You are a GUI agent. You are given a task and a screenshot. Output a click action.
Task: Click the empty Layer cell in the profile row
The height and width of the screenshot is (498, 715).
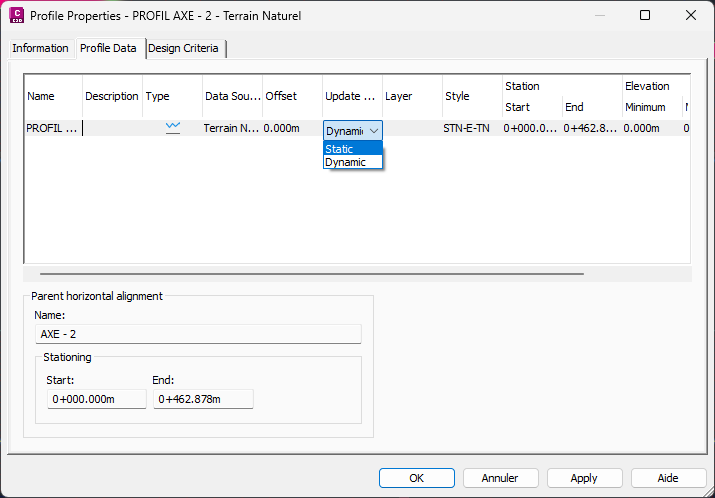pyautogui.click(x=412, y=128)
